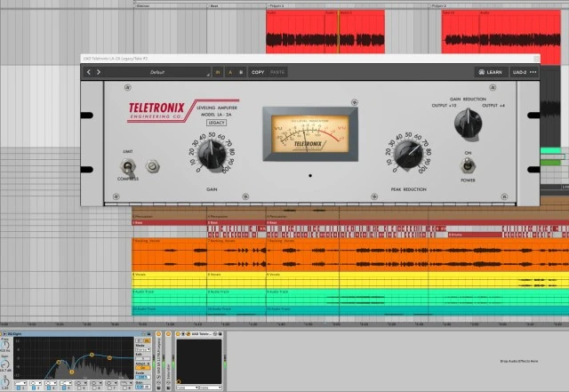Screen dimensions: 569x392
Task: Click the Gain Reduction meter selector knob
Action: pyautogui.click(x=469, y=124)
